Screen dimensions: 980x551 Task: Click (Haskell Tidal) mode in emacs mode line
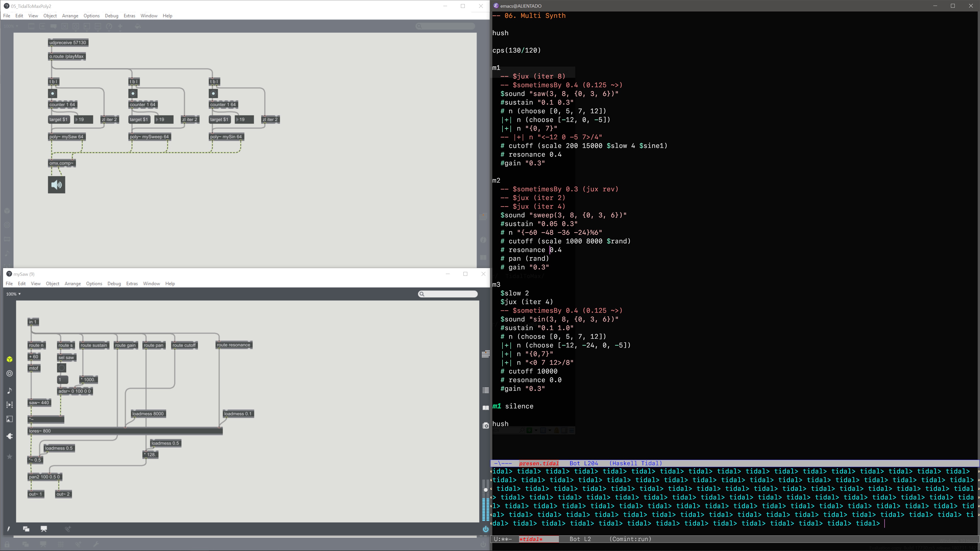(635, 463)
